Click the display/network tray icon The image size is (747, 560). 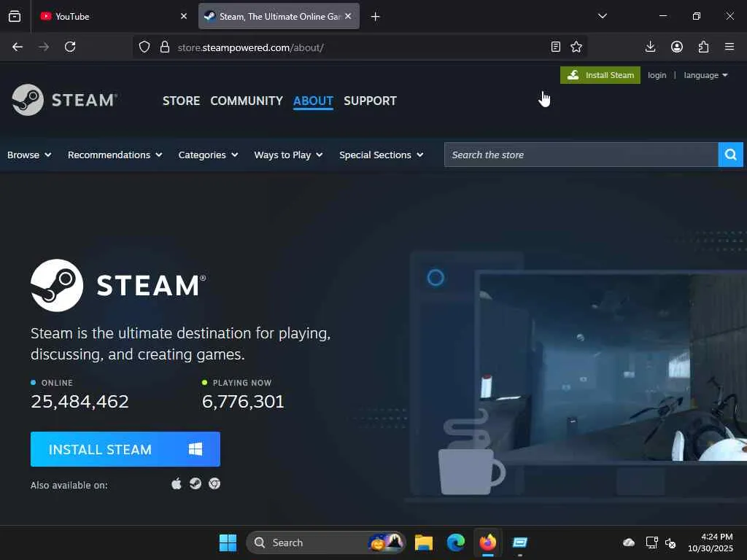click(x=651, y=542)
